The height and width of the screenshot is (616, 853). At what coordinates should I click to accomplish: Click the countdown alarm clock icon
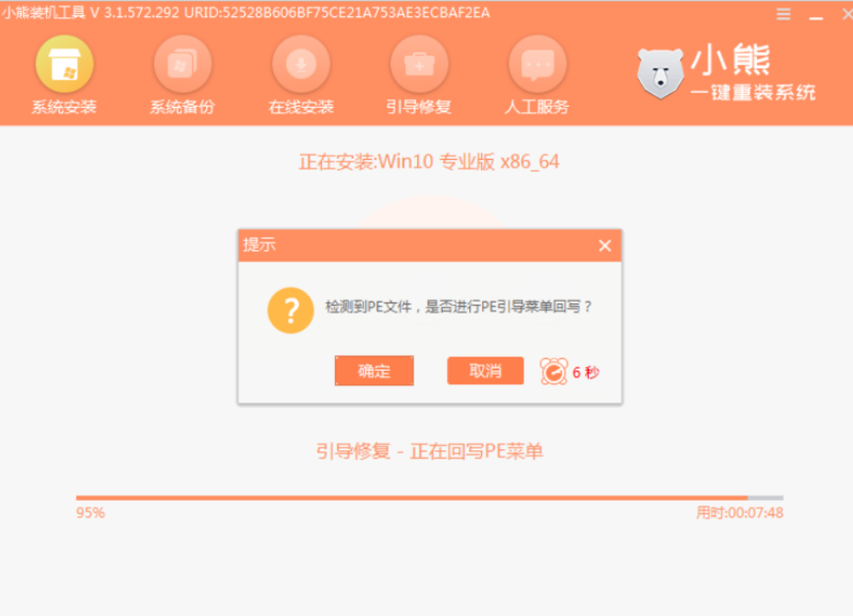(x=554, y=370)
